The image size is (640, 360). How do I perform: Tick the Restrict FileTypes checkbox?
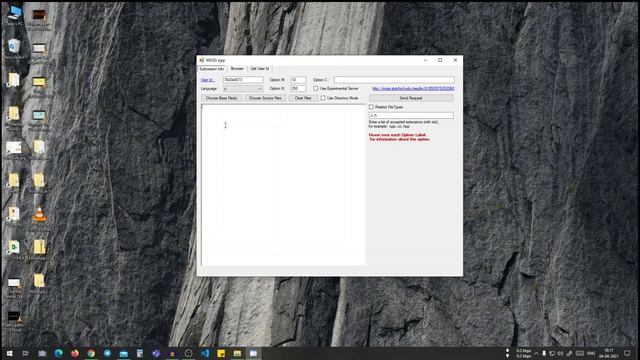[371, 107]
